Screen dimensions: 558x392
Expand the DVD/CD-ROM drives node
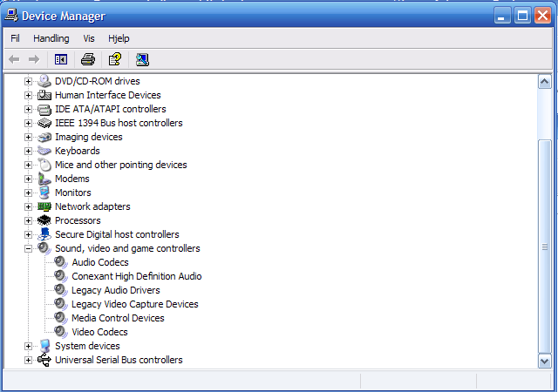28,82
